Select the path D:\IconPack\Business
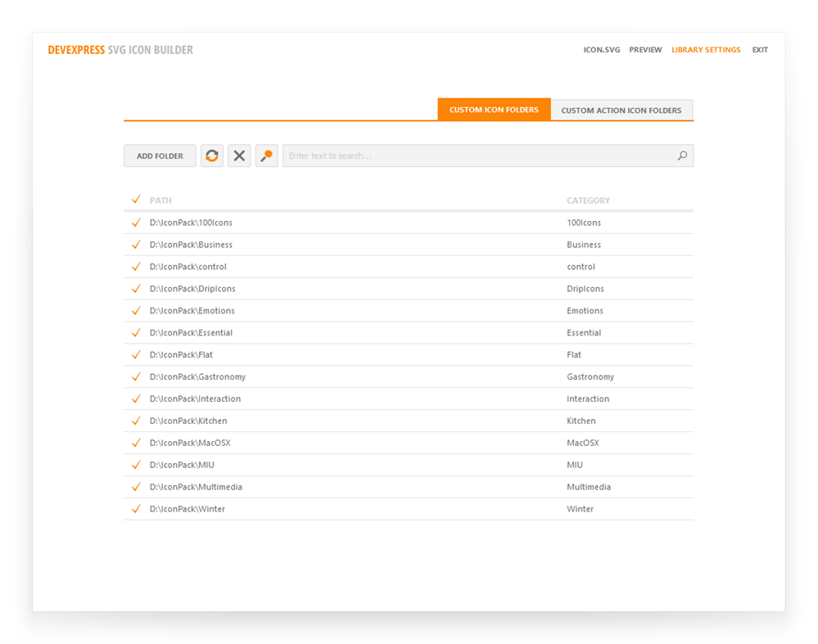The height and width of the screenshot is (644, 818). 191,245
